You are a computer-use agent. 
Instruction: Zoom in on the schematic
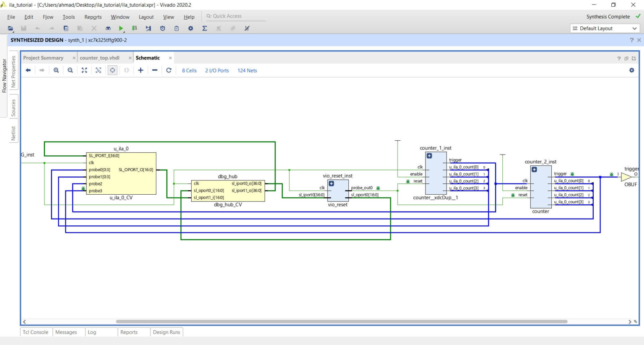56,70
